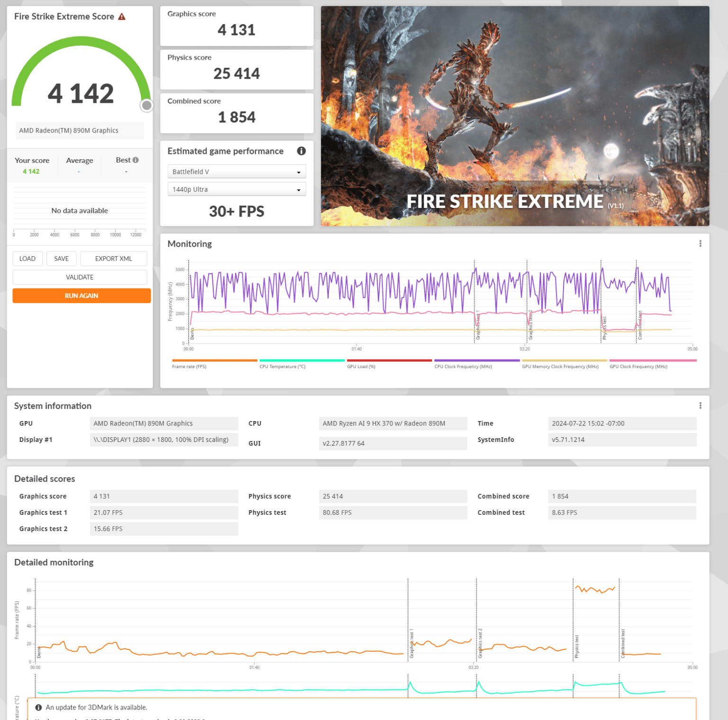728x720 pixels.
Task: Click the SAVE button
Action: coord(61,259)
